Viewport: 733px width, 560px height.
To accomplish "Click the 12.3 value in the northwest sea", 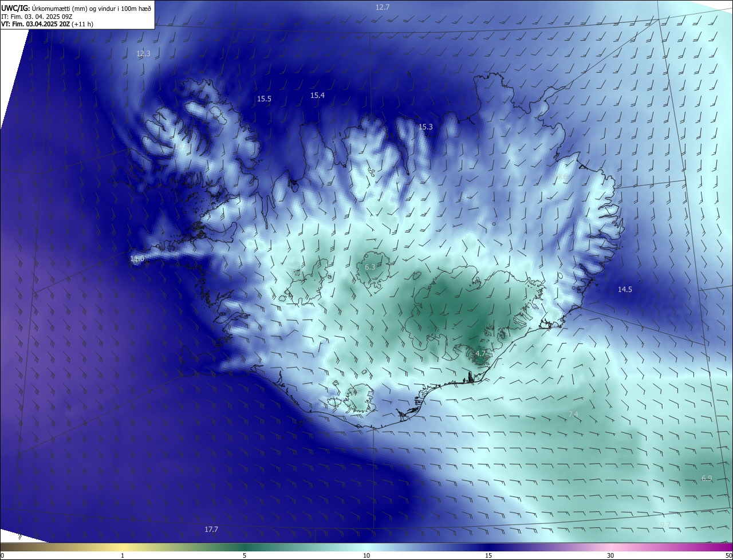I will point(143,54).
